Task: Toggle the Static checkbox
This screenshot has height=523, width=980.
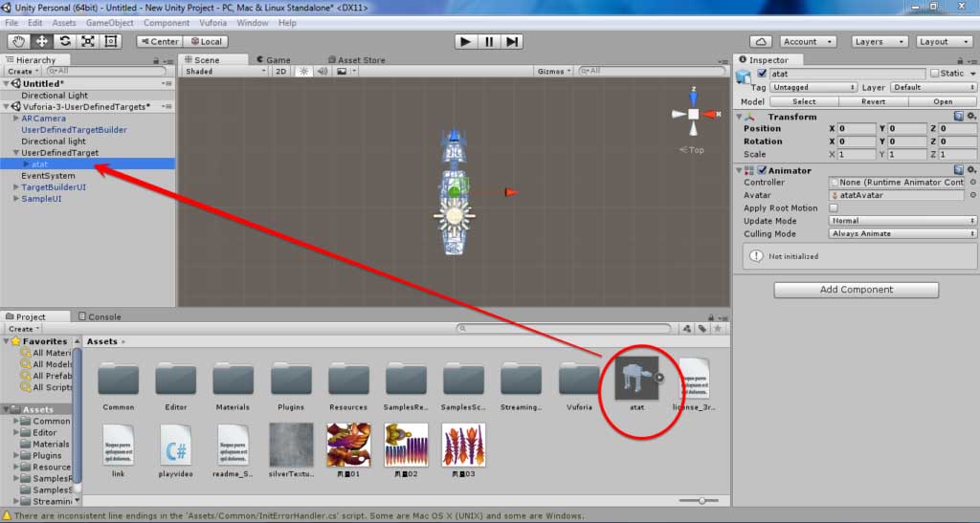Action: 934,74
